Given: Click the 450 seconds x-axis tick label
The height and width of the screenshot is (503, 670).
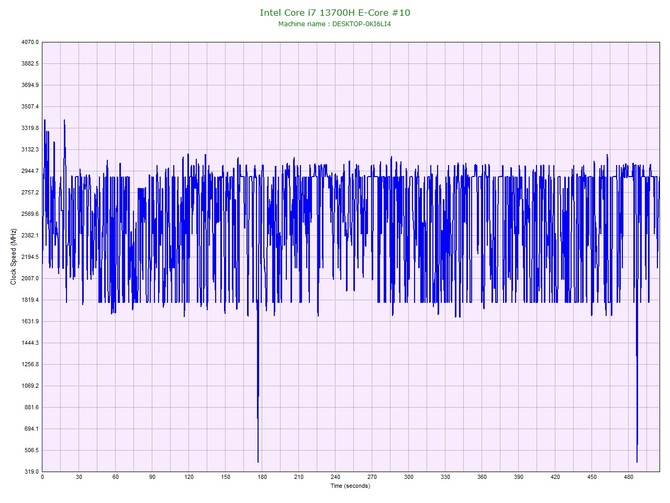Looking at the screenshot, I should coord(592,477).
